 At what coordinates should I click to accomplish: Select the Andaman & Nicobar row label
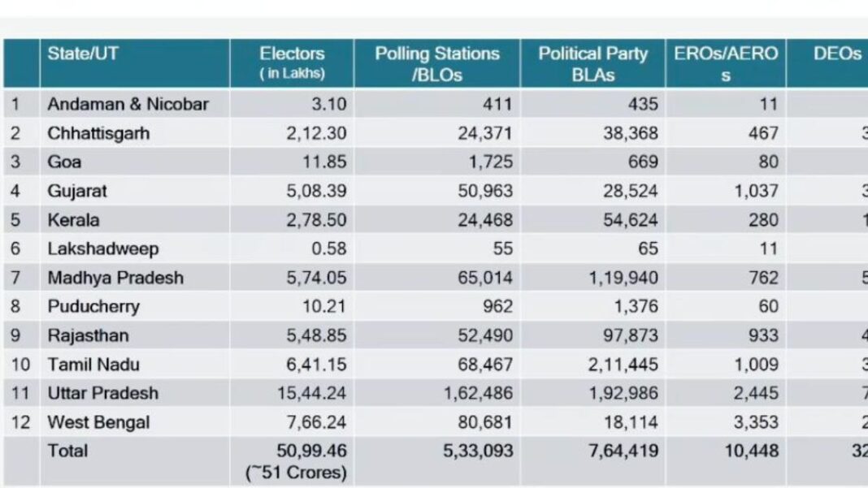(x=128, y=104)
